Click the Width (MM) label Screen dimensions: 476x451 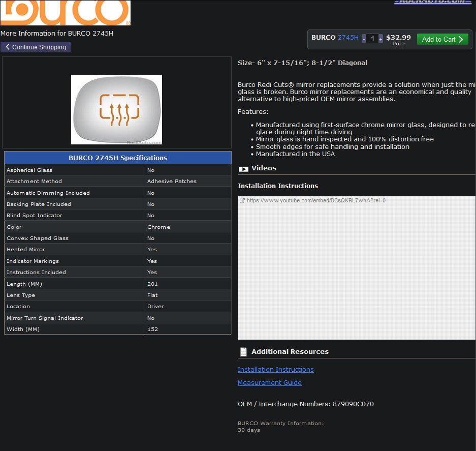23,329
